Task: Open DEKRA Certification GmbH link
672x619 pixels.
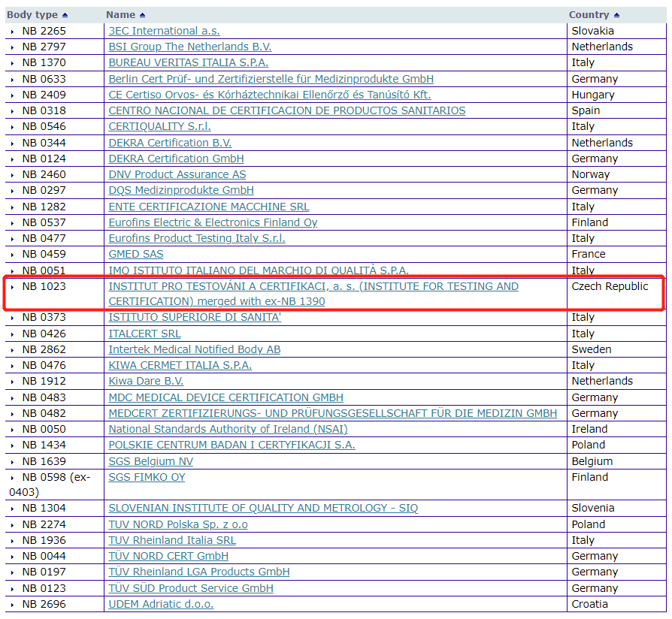Action: pyautogui.click(x=176, y=159)
